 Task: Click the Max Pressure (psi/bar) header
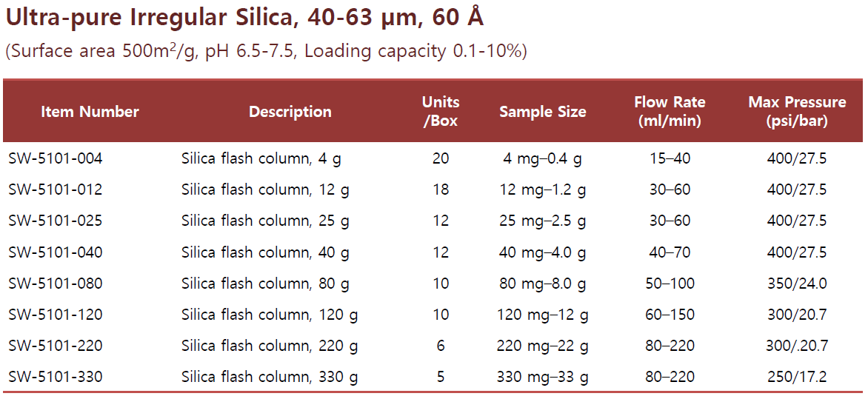tap(797, 111)
